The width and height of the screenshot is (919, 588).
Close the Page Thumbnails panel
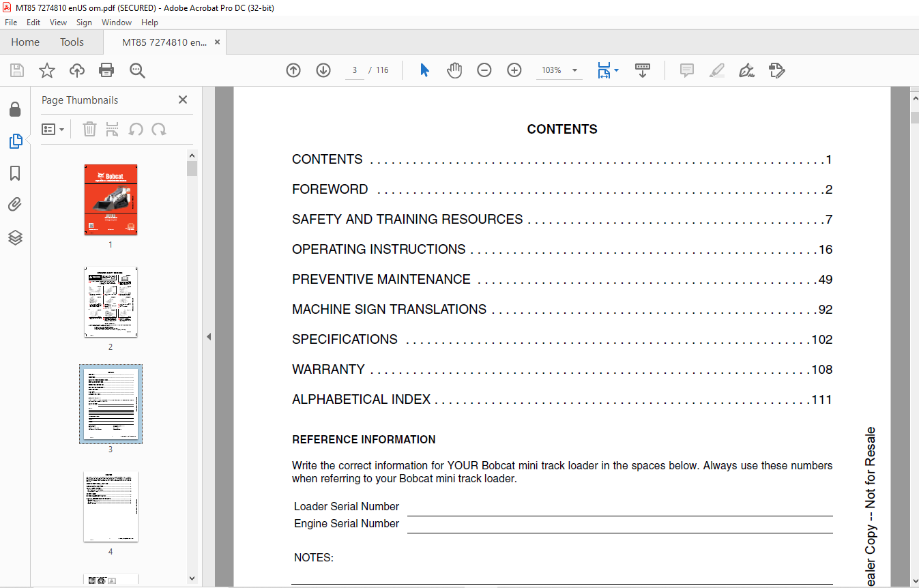click(183, 100)
